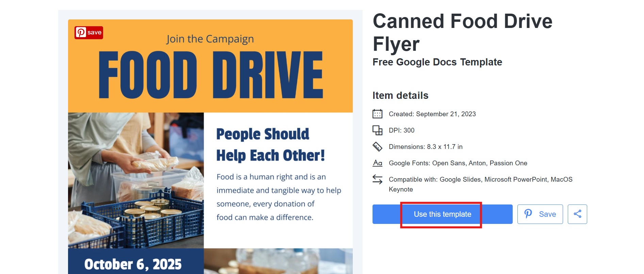Click the Google Fonts list text
The width and height of the screenshot is (644, 274).
[458, 163]
